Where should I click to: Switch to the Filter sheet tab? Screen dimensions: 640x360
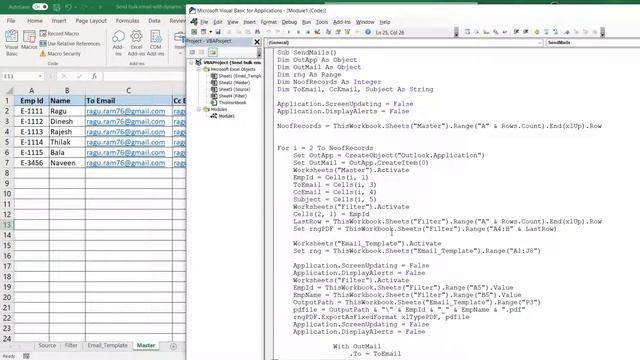click(71, 345)
